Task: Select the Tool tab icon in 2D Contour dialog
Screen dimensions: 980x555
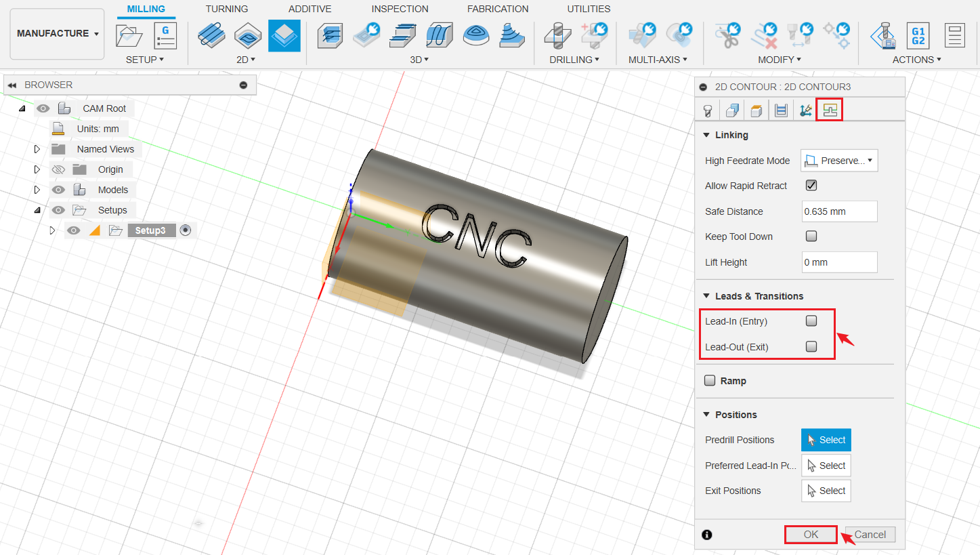Action: pos(707,109)
